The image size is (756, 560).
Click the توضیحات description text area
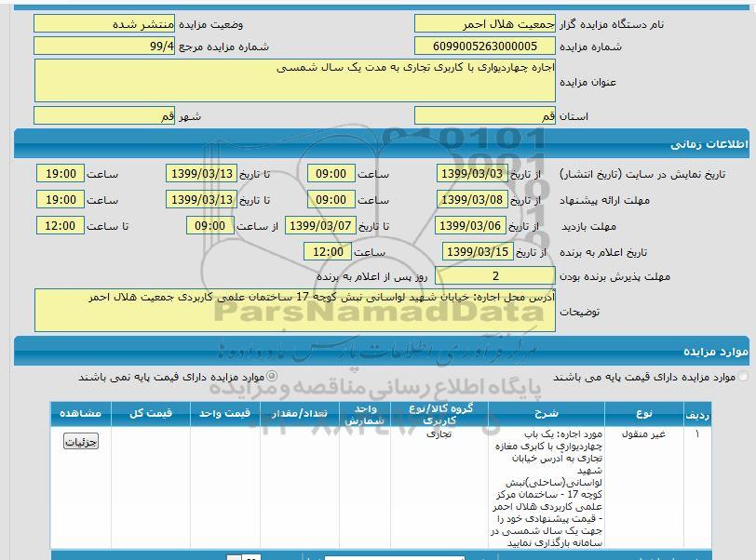294,311
